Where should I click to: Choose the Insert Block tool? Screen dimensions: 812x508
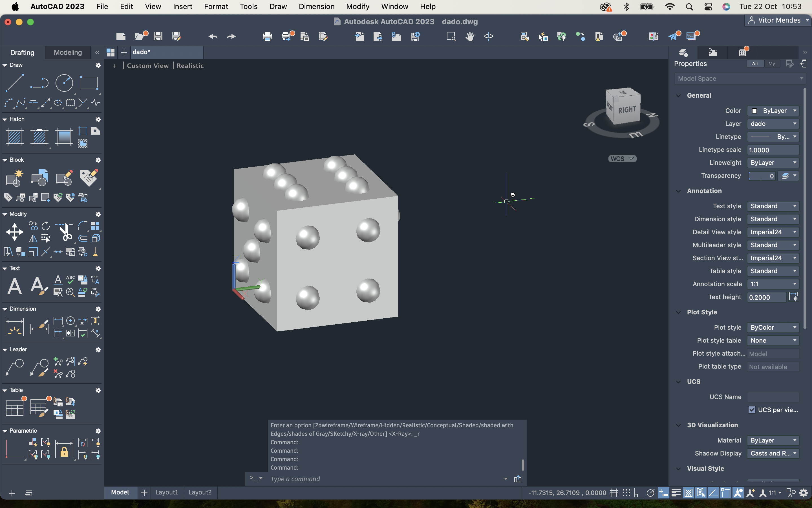pyautogui.click(x=39, y=178)
